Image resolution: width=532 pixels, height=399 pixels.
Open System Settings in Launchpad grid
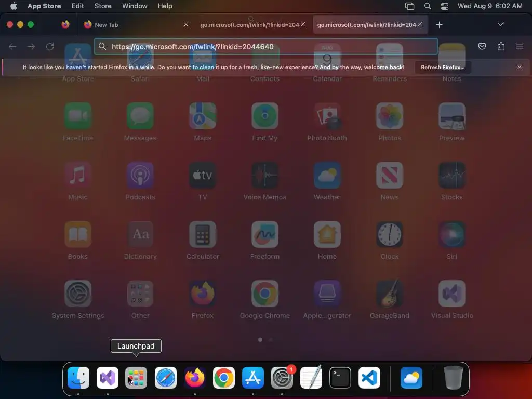78,294
